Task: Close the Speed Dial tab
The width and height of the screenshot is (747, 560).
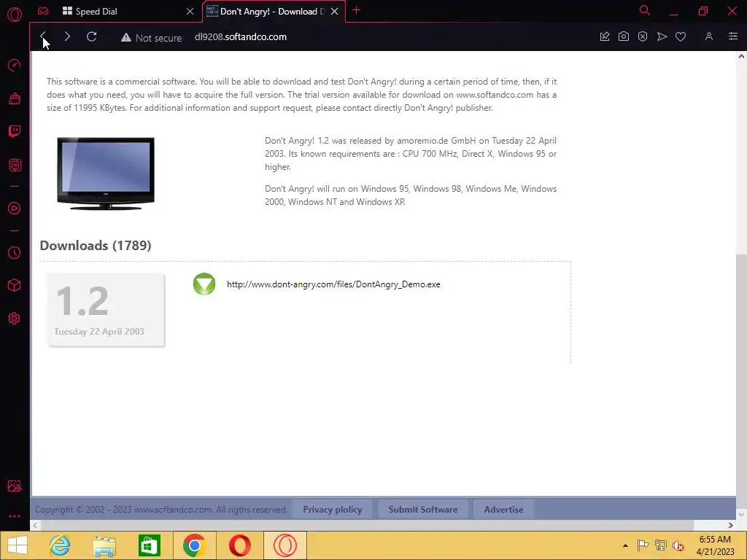Action: pyautogui.click(x=190, y=12)
